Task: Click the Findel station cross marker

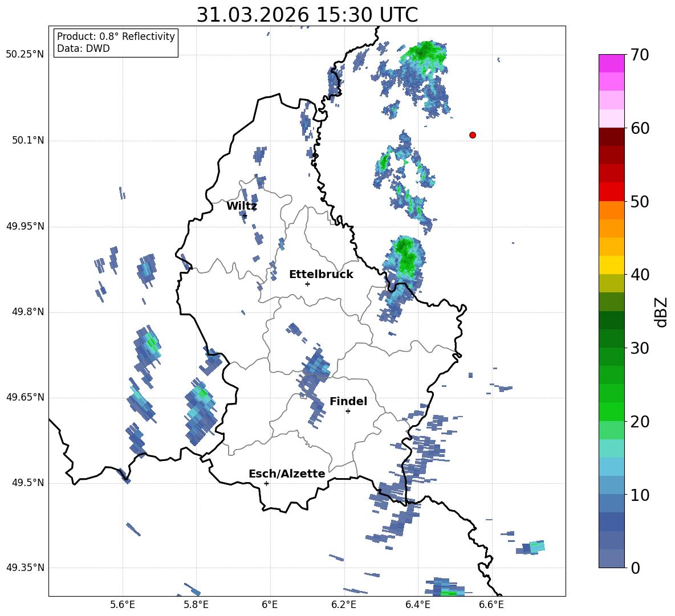Action: click(x=348, y=411)
